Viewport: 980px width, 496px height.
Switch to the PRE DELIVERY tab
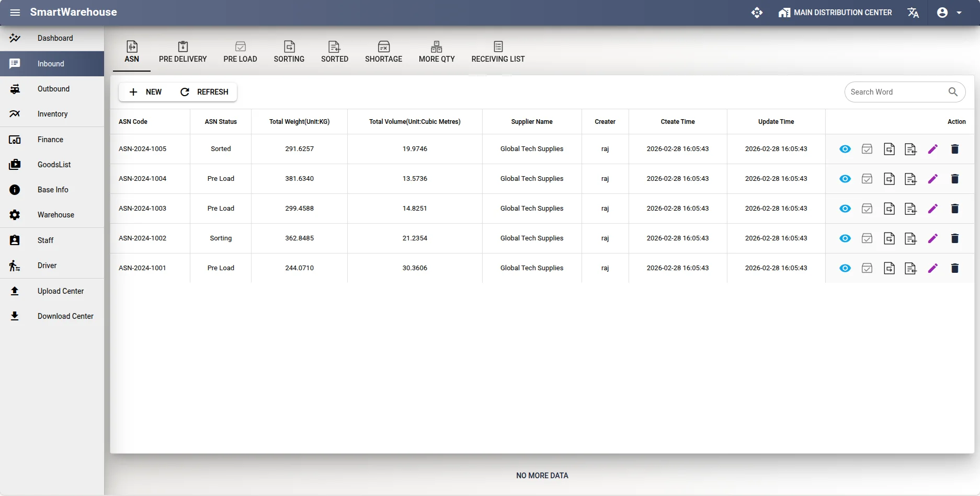pos(183,52)
